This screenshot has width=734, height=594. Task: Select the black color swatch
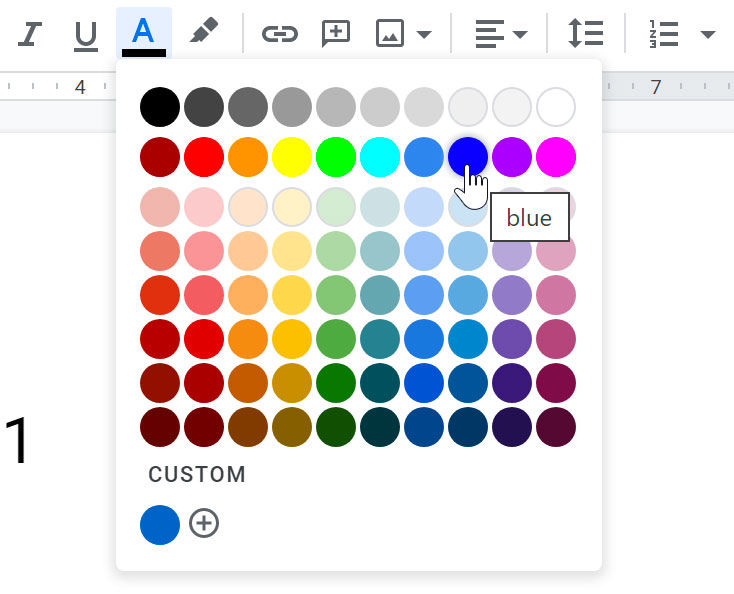[160, 107]
